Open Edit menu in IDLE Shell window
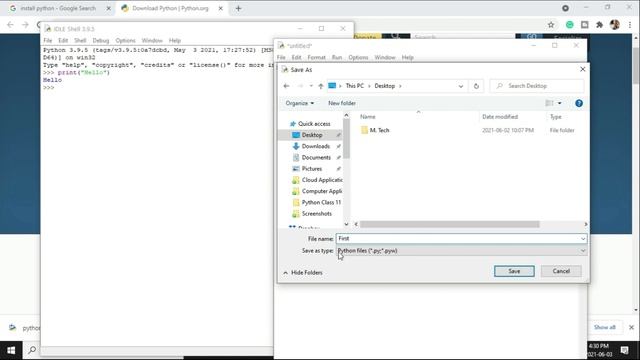The height and width of the screenshot is (360, 640). click(x=63, y=40)
